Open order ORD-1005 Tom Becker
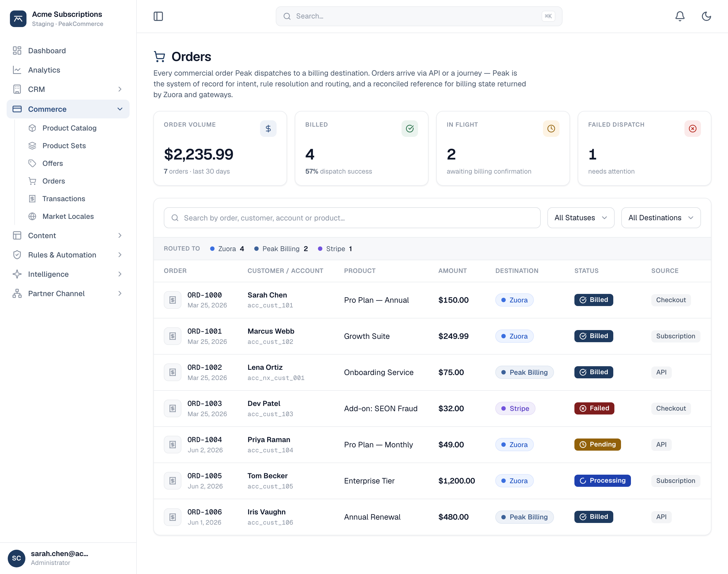 432,481
